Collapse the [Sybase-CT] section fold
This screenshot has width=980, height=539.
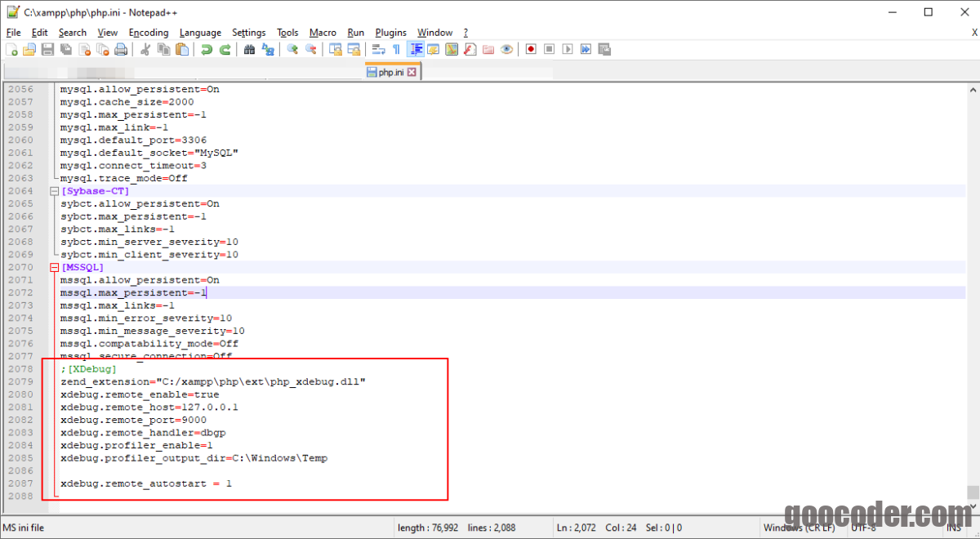[55, 191]
